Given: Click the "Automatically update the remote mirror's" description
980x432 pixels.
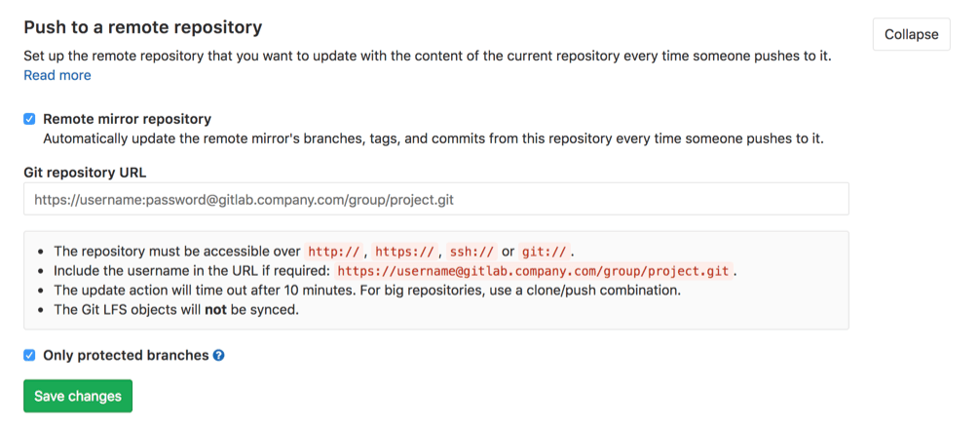Looking at the screenshot, I should 433,138.
